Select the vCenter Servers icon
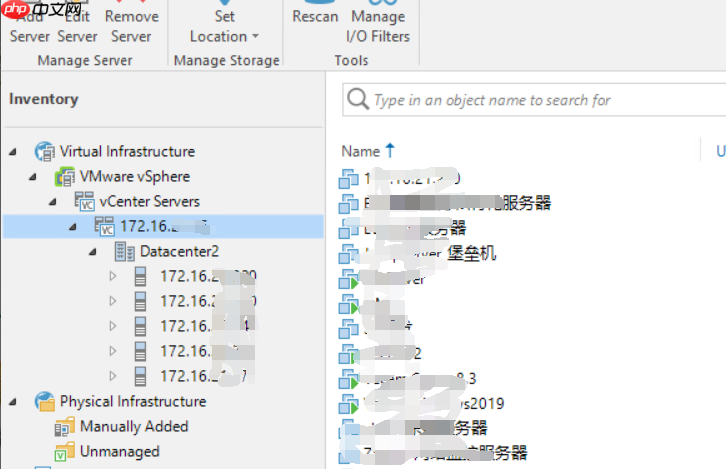The height and width of the screenshot is (469, 726). click(x=85, y=201)
